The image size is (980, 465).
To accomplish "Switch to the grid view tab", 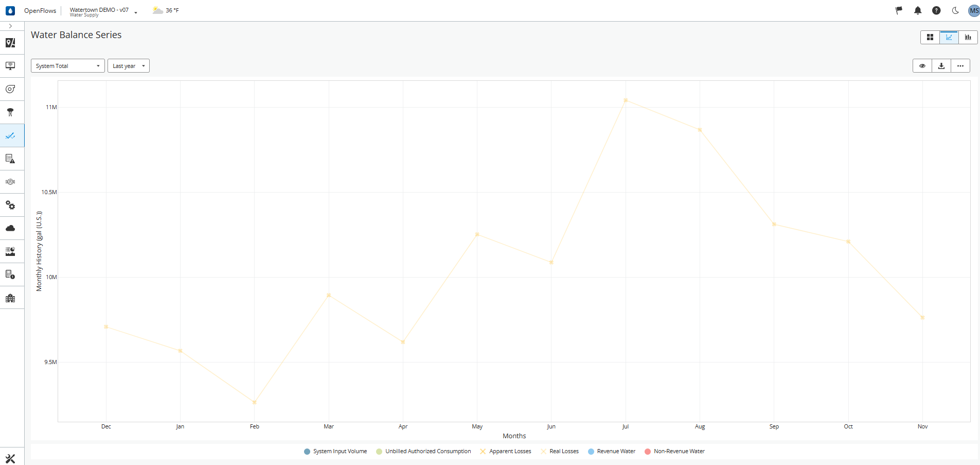I will [x=930, y=37].
